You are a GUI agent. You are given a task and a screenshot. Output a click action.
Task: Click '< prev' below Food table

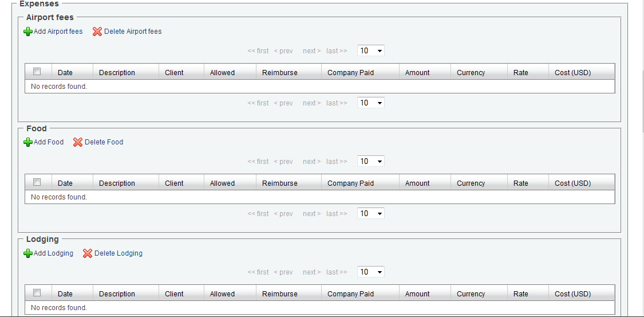tap(283, 214)
